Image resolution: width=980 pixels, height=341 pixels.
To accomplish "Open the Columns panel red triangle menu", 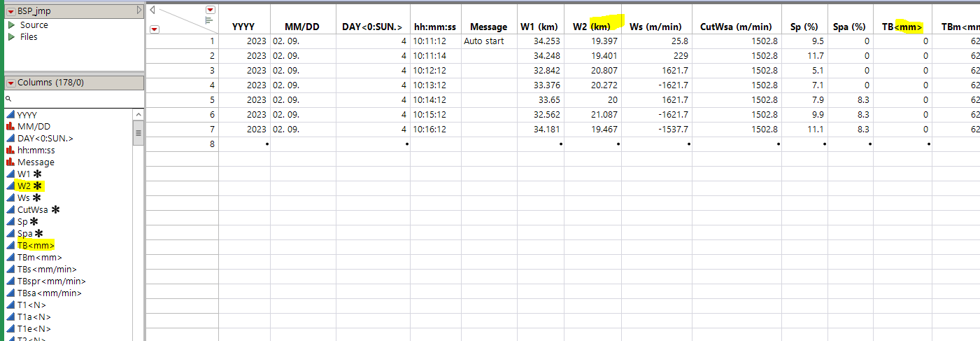I will pos(11,83).
